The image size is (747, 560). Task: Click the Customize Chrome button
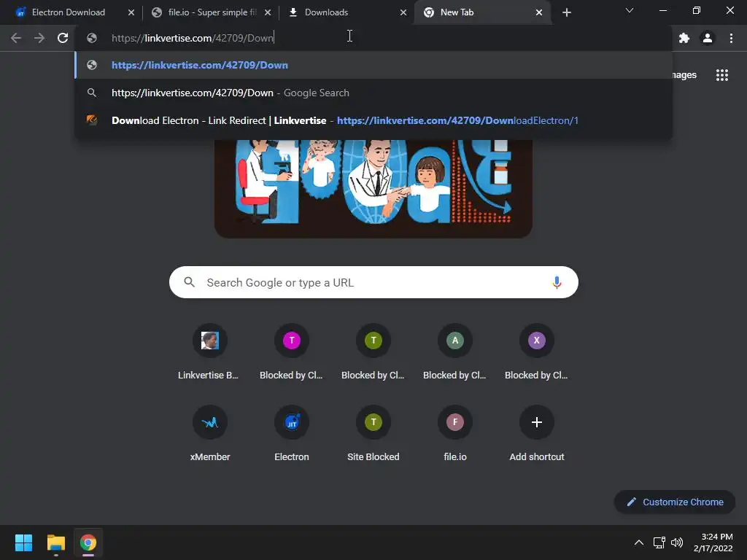click(675, 502)
